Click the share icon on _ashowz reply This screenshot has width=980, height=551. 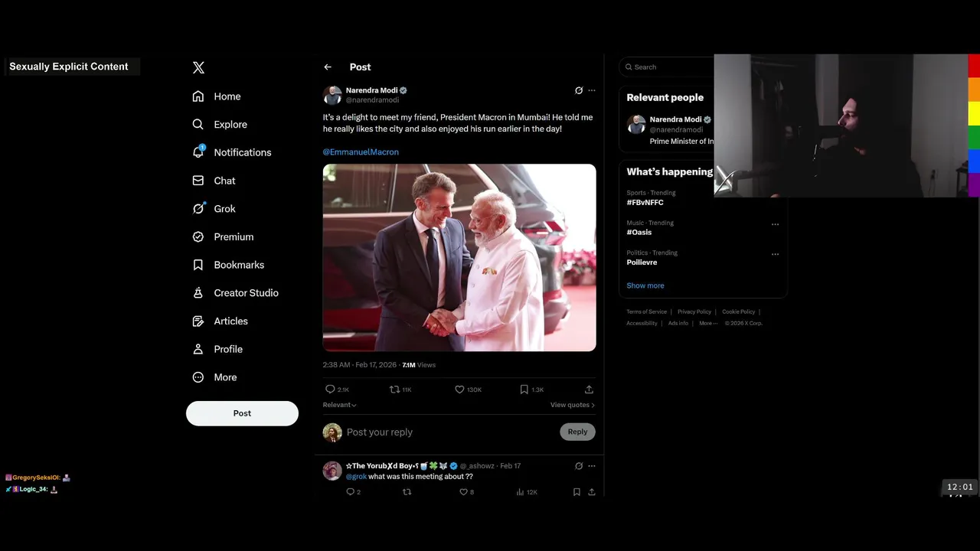(x=592, y=492)
